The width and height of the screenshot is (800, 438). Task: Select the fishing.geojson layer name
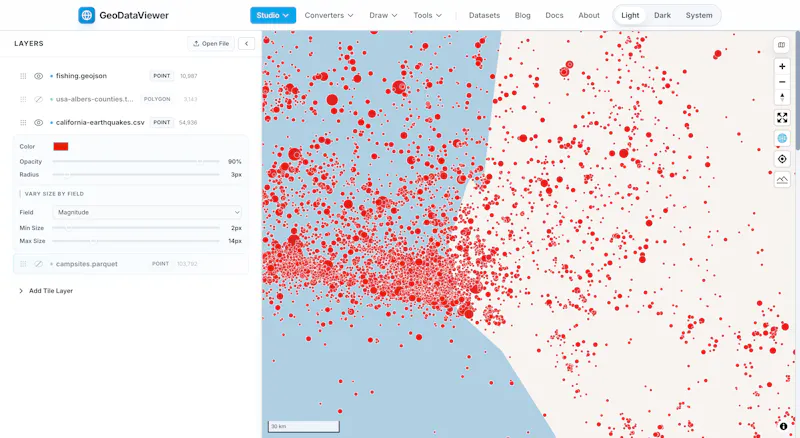81,76
